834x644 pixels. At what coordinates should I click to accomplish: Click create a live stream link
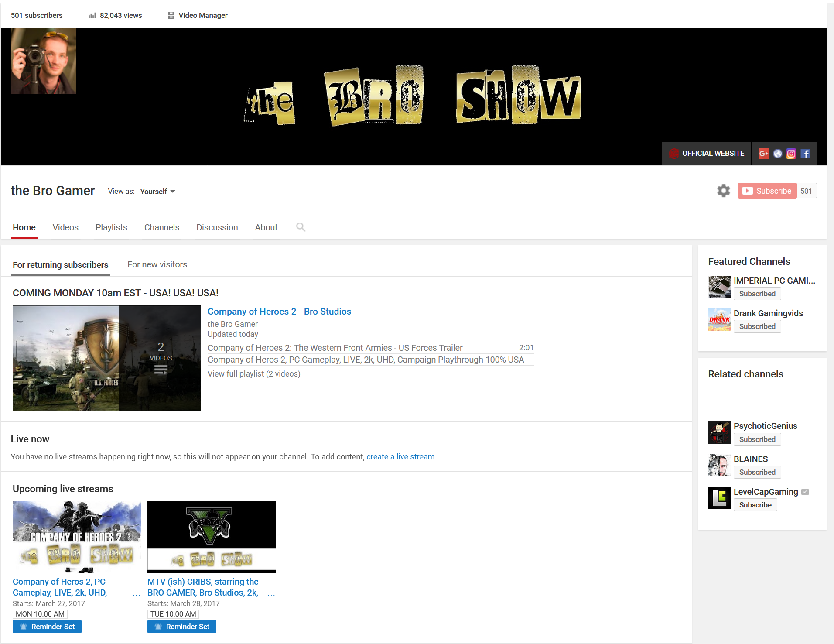pyautogui.click(x=400, y=457)
